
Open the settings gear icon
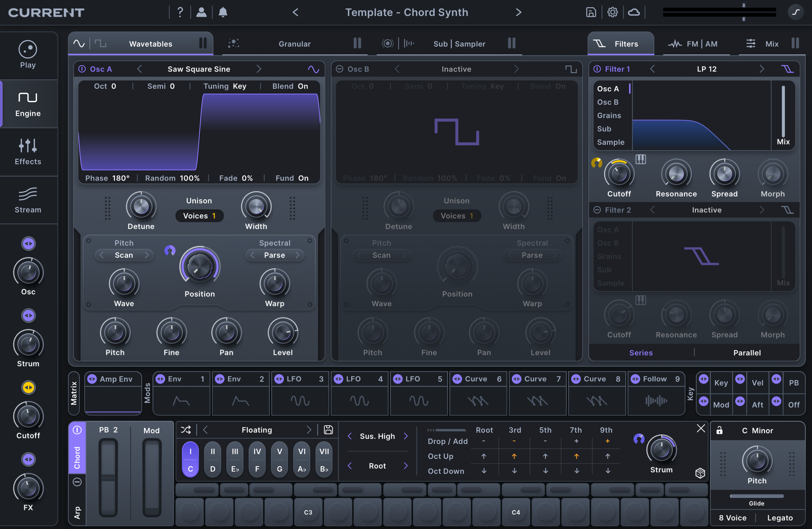612,12
